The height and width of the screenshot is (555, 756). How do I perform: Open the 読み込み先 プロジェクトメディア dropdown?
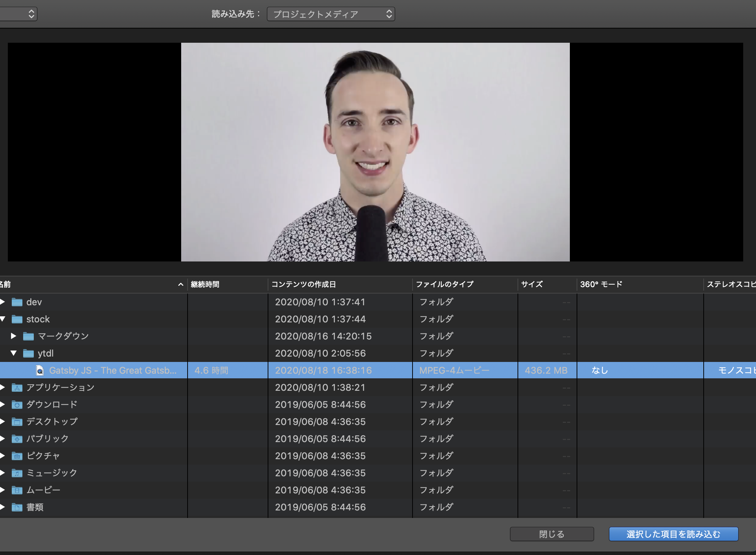tap(331, 14)
